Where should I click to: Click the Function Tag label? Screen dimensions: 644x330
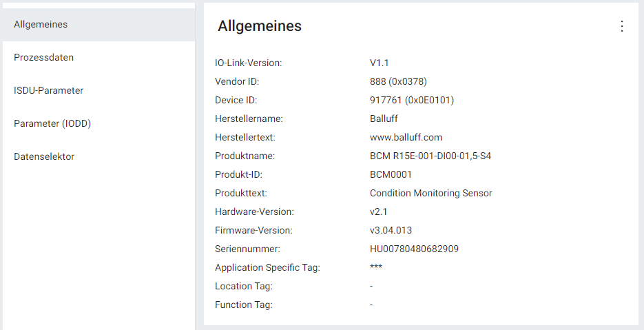tap(243, 305)
